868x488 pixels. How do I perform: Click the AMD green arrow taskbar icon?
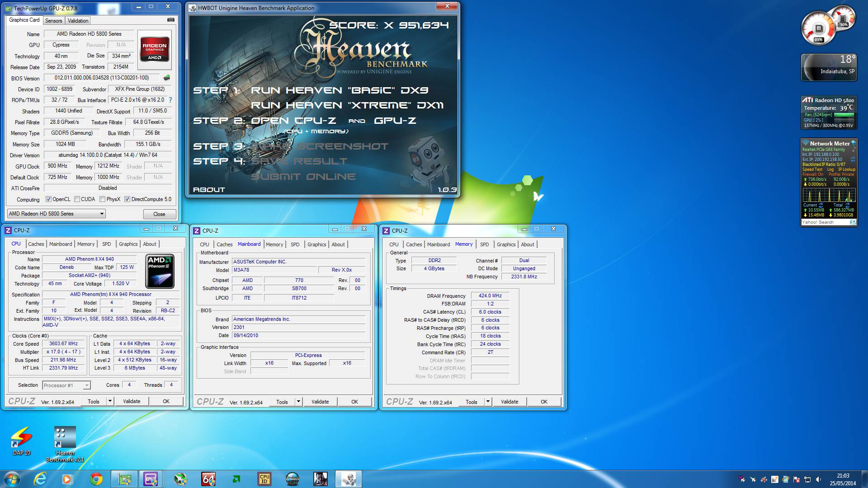[236, 479]
